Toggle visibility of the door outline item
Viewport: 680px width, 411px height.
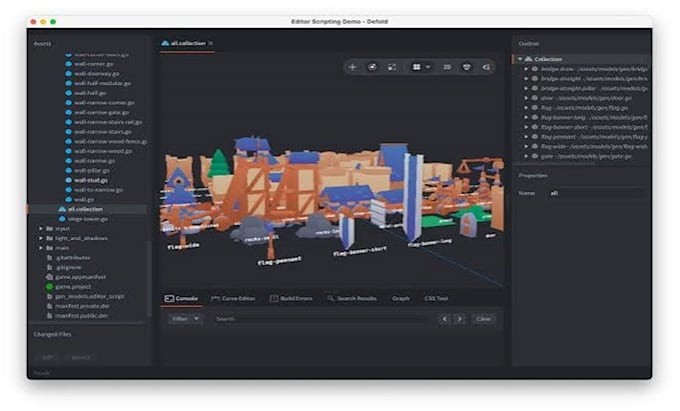point(535,98)
